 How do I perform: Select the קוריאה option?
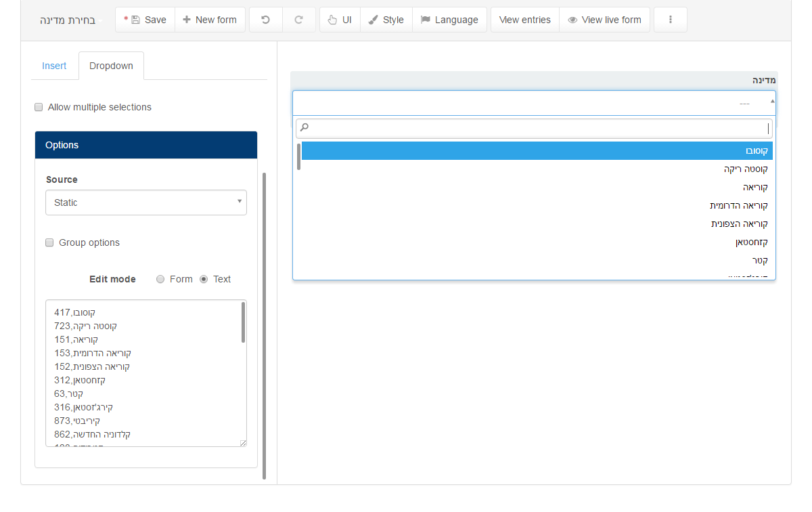[537, 187]
